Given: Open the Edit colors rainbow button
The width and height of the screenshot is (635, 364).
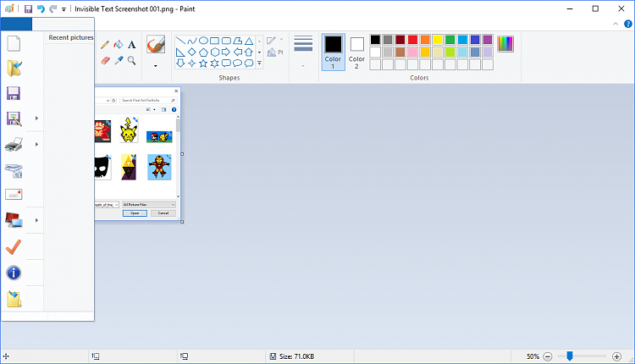Looking at the screenshot, I should 505,44.
